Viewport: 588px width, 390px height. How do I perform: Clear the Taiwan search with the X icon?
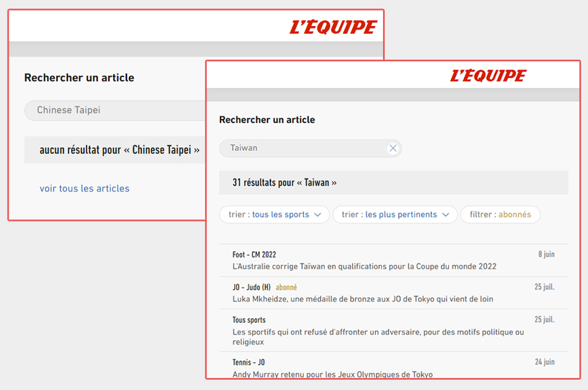point(393,149)
